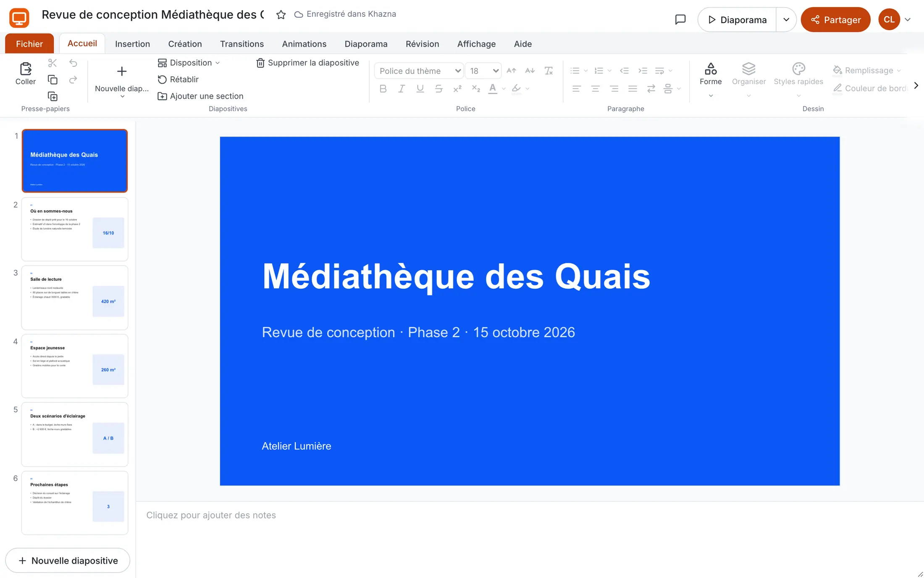Justify paragraph text
Screen dimensions: 924x578
pos(633,89)
